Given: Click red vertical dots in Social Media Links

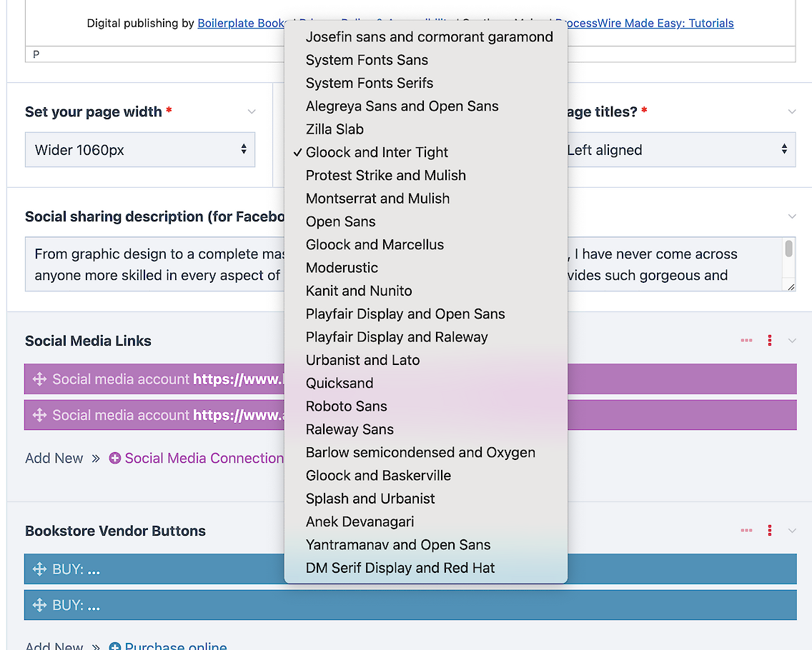Looking at the screenshot, I should pos(770,341).
